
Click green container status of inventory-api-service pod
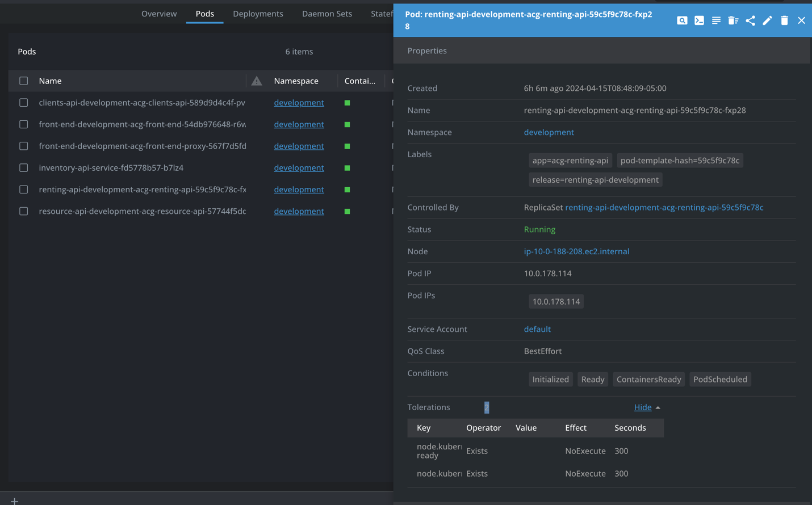347,168
